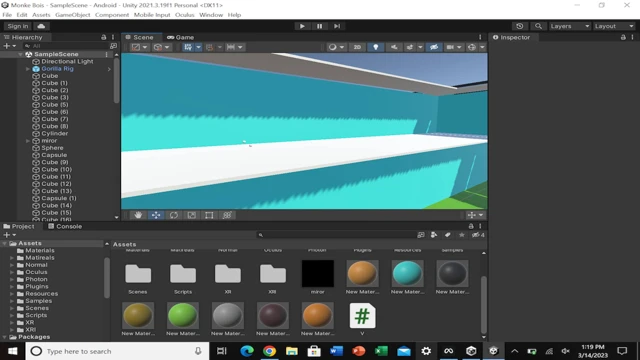Open the cloud services icon next to Sign in
This screenshot has height=360, width=640.
(41, 26)
